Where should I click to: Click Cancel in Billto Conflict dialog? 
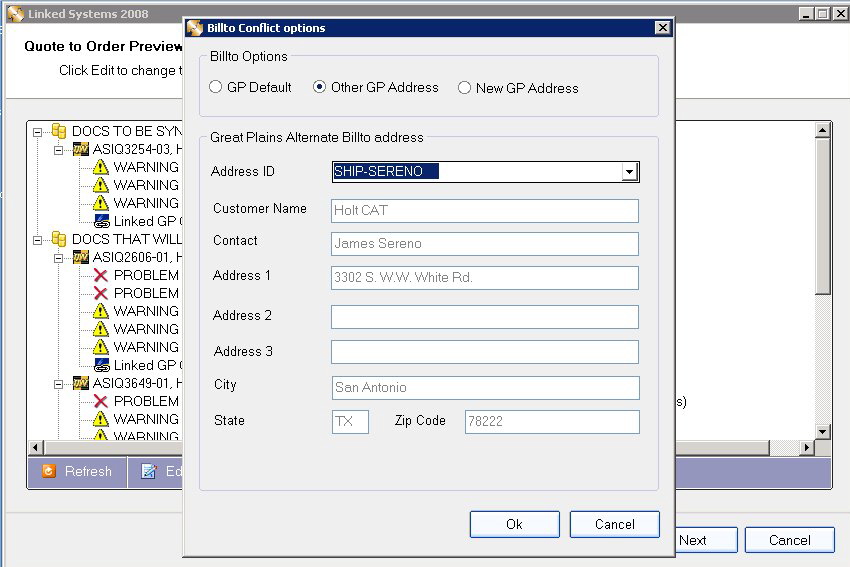coord(615,524)
